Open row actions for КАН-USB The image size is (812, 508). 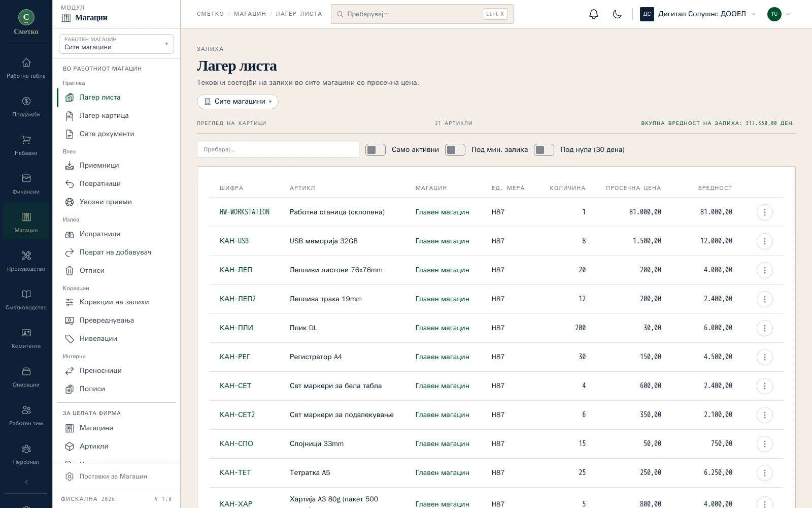point(764,241)
